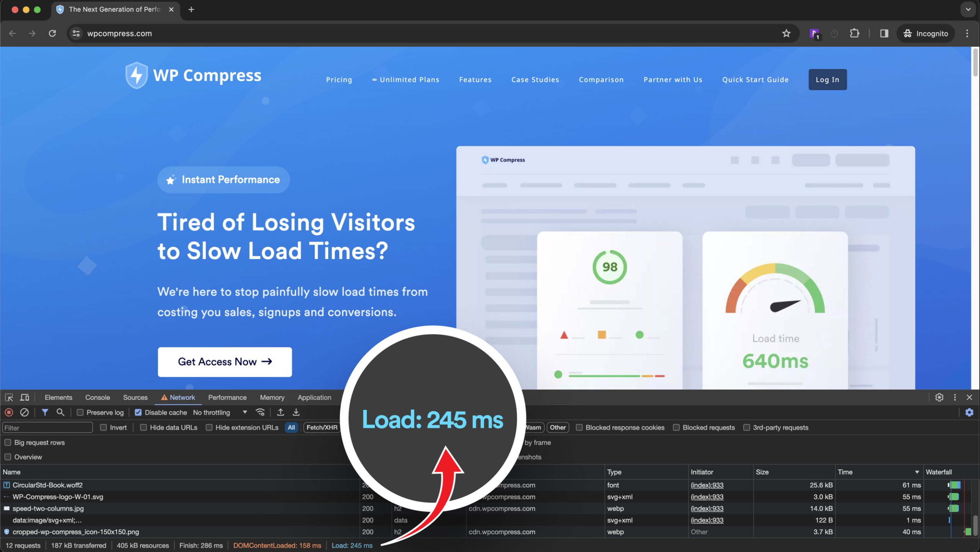Open the Unlimited Plans link
The width and height of the screenshot is (980, 552).
pos(405,79)
